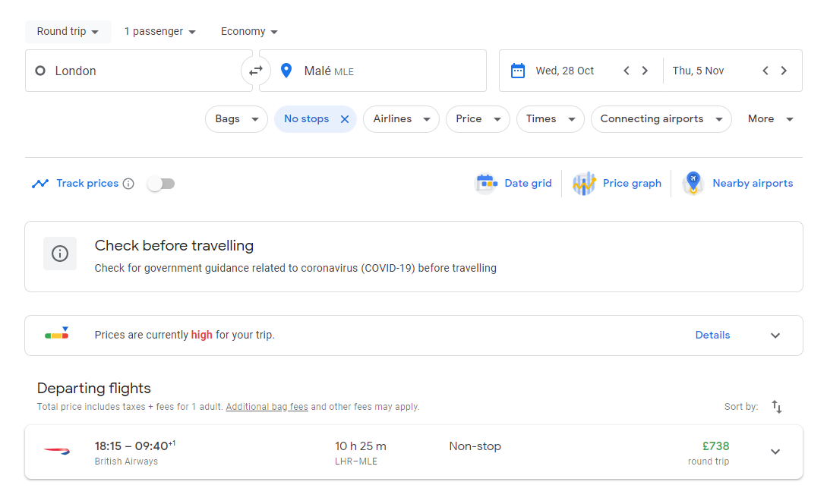Click the Track prices info icon

128,184
